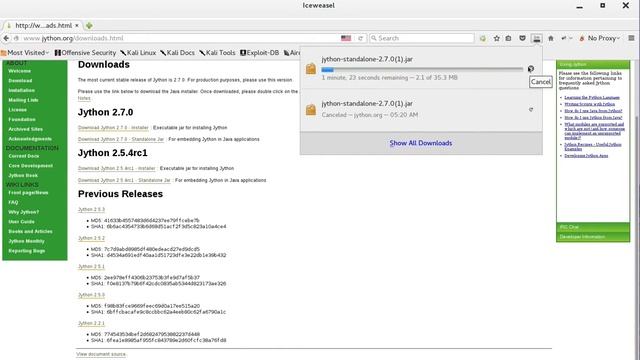Open Download in the sidebar

click(x=20, y=81)
